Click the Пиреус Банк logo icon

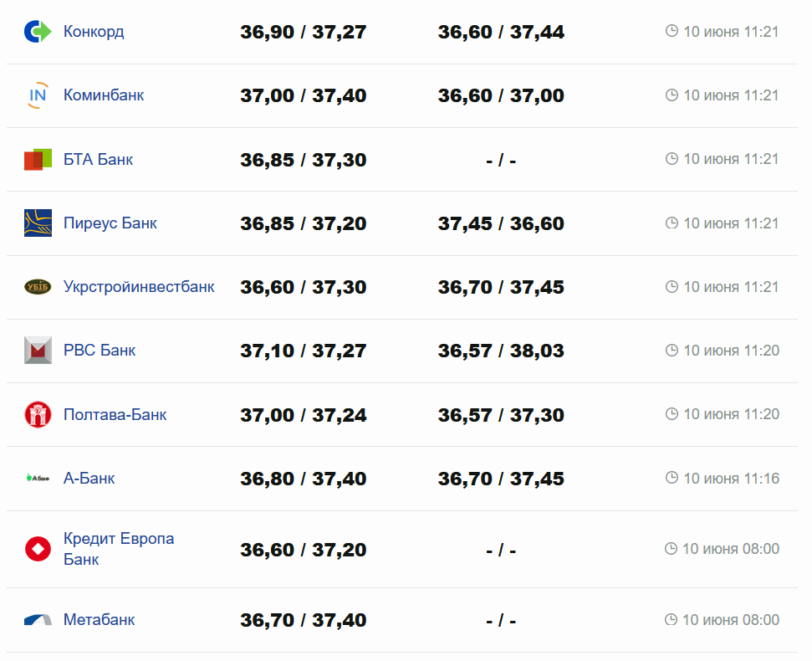38,223
